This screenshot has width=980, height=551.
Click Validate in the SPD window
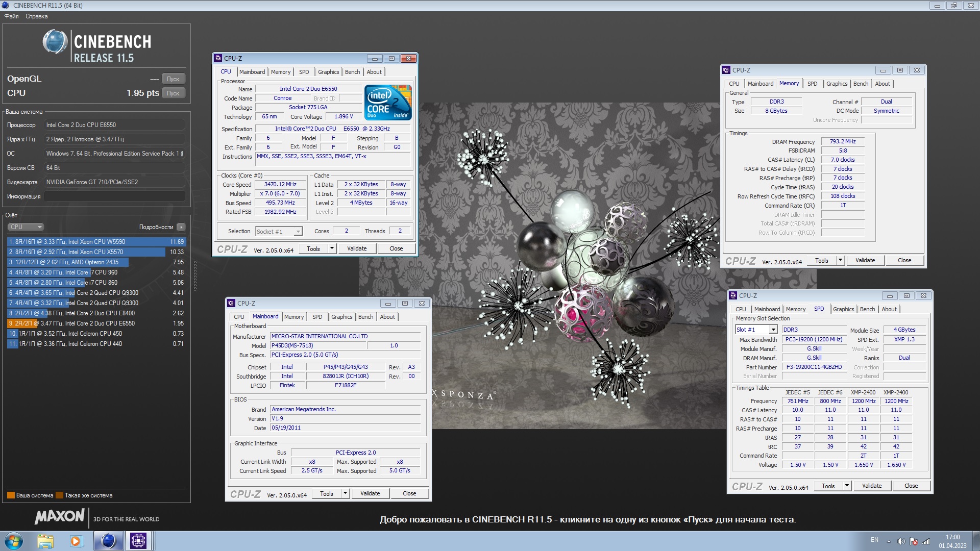pyautogui.click(x=872, y=486)
